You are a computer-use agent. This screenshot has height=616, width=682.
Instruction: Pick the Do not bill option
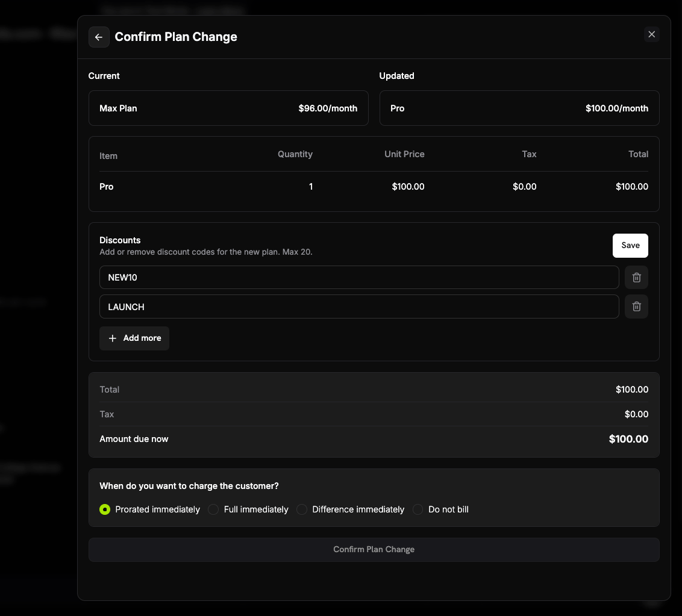pyautogui.click(x=418, y=509)
